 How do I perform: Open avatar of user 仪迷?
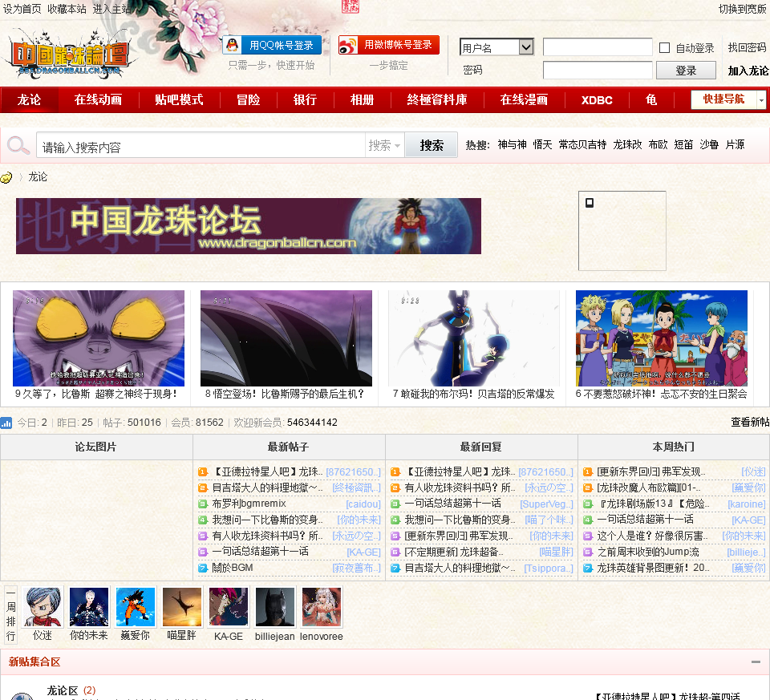[x=43, y=607]
